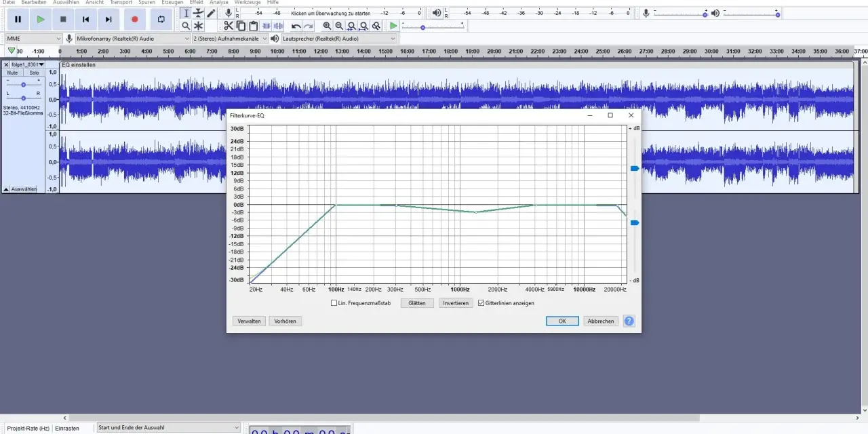This screenshot has height=434, width=868.
Task: Select the I-beam Selection tool
Action: [186, 13]
